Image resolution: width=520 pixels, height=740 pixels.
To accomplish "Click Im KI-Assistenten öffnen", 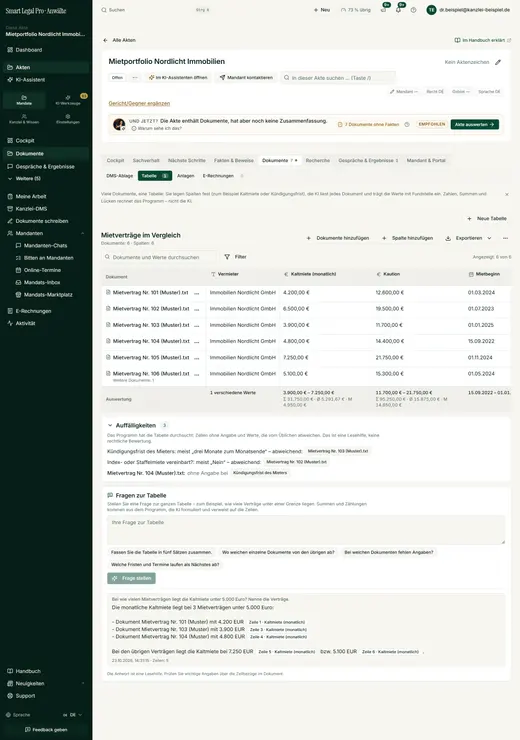I will click(178, 77).
